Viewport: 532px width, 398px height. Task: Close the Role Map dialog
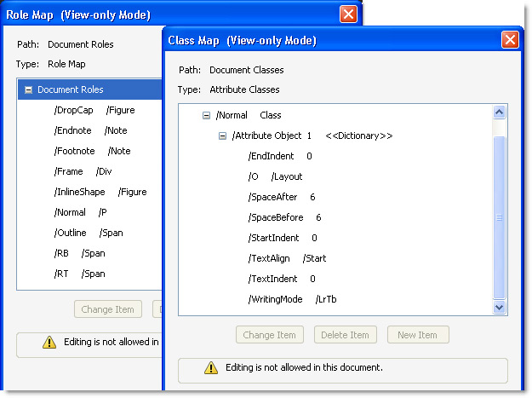pyautogui.click(x=348, y=14)
